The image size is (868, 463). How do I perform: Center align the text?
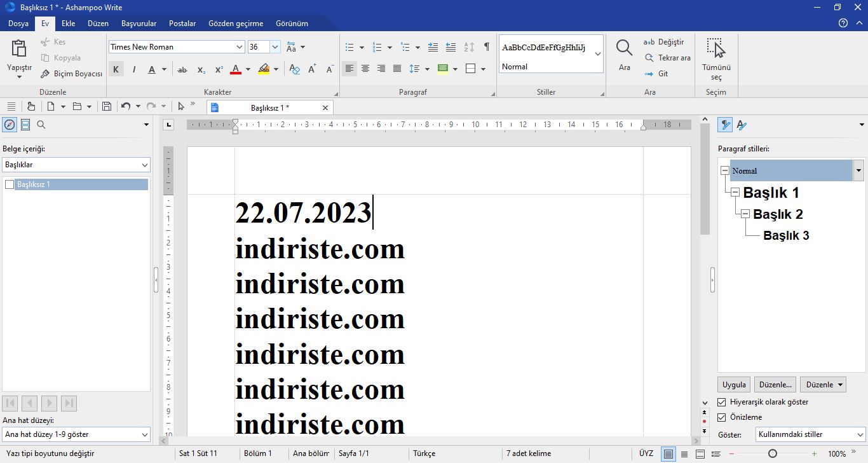[x=365, y=69]
